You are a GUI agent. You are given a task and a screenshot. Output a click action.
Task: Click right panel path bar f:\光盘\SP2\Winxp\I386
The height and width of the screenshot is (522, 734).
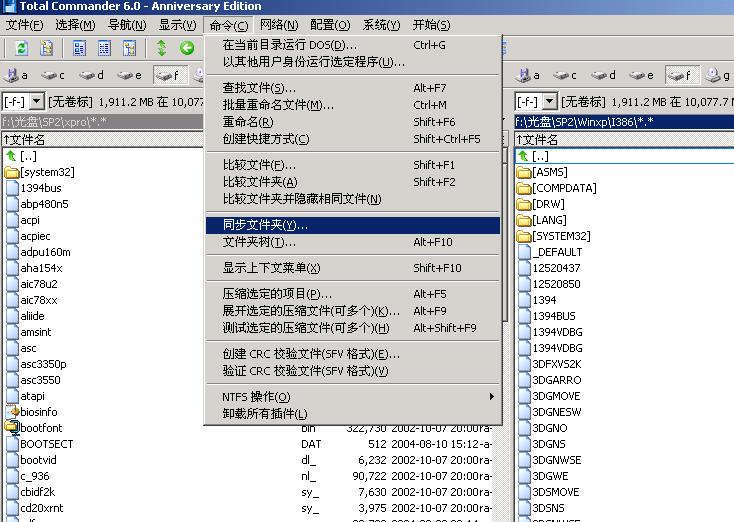tap(624, 122)
